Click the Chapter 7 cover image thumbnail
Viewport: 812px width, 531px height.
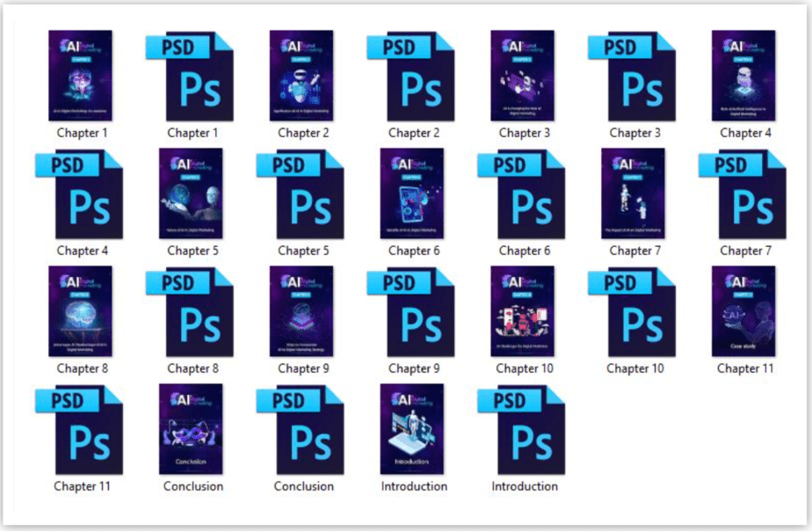[x=634, y=193]
